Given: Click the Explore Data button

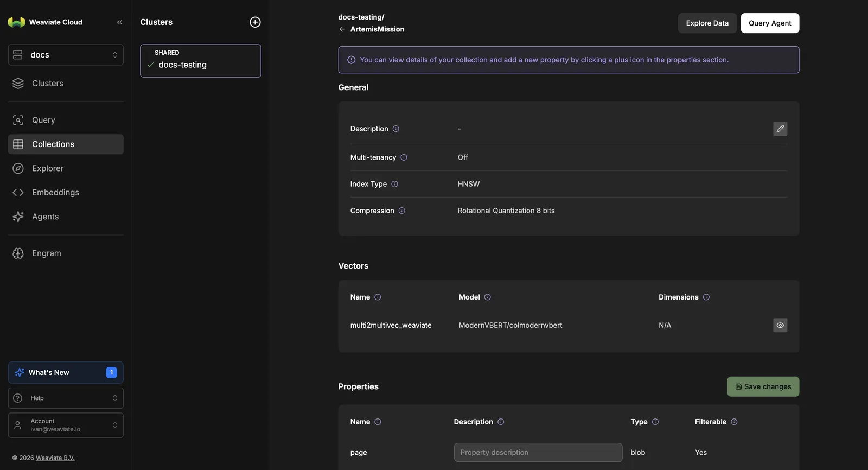Looking at the screenshot, I should tap(707, 23).
